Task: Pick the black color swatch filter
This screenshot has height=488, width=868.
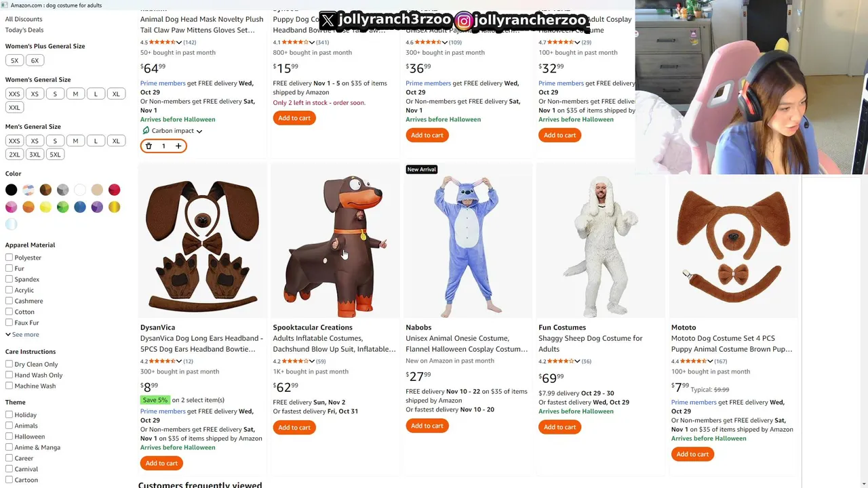Action: click(x=11, y=190)
